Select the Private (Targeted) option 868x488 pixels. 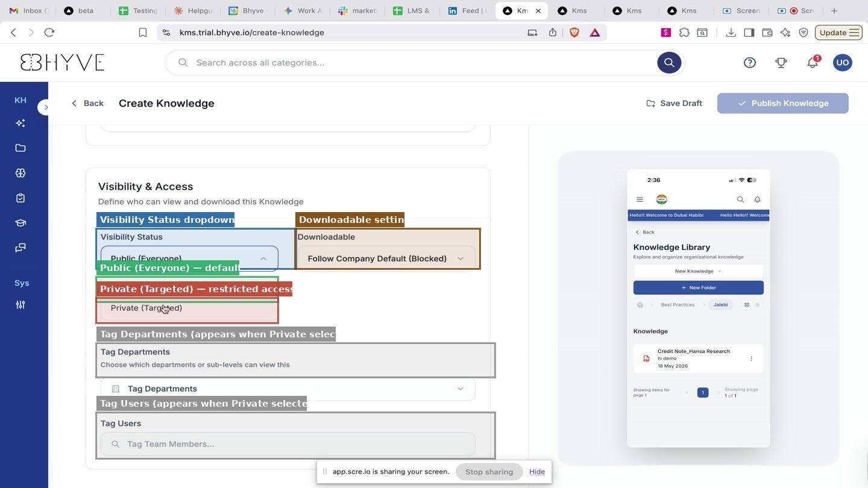click(x=189, y=308)
